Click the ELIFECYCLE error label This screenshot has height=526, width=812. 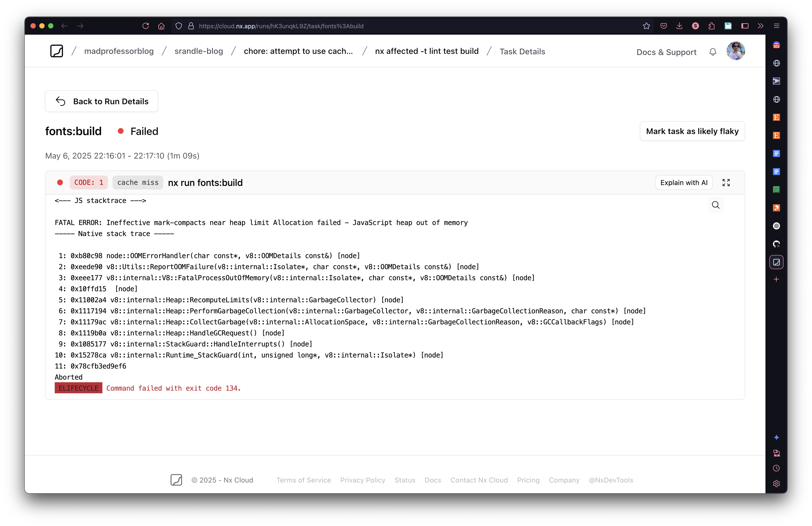pyautogui.click(x=79, y=388)
